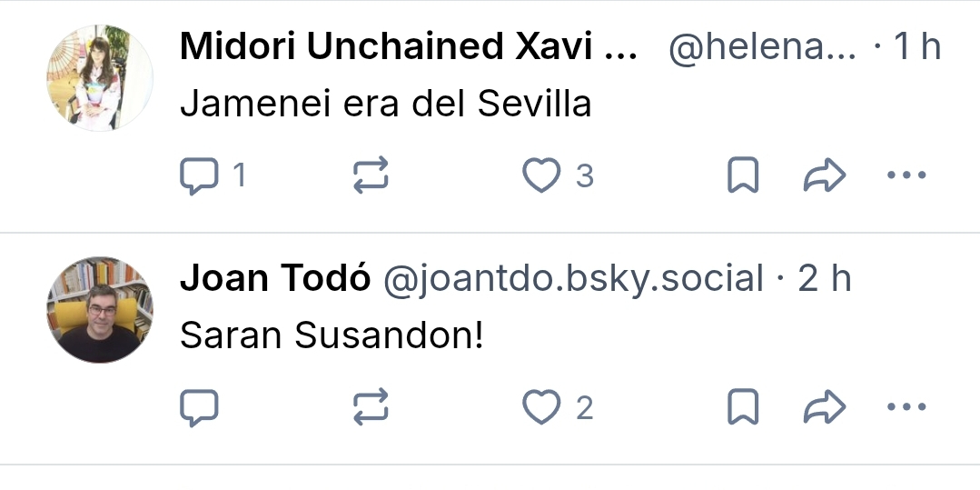Share Joan Todó's post
The height and width of the screenshot is (490, 980).
click(x=824, y=408)
